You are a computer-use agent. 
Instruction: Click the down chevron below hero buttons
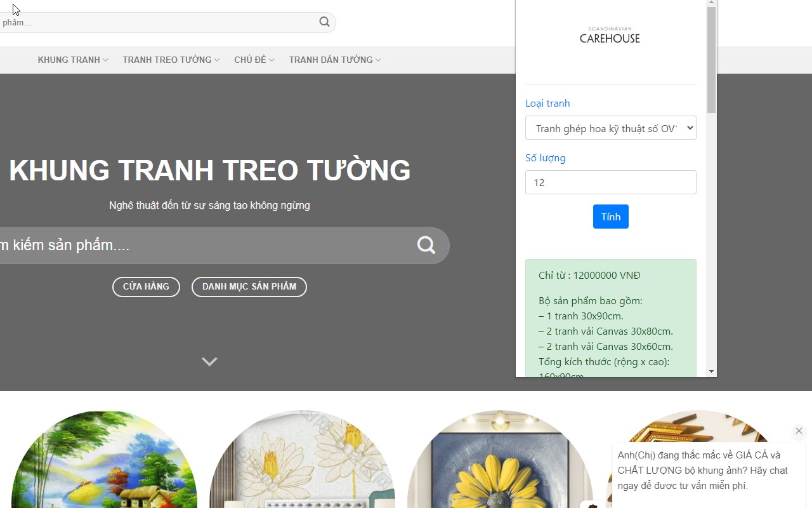point(209,361)
